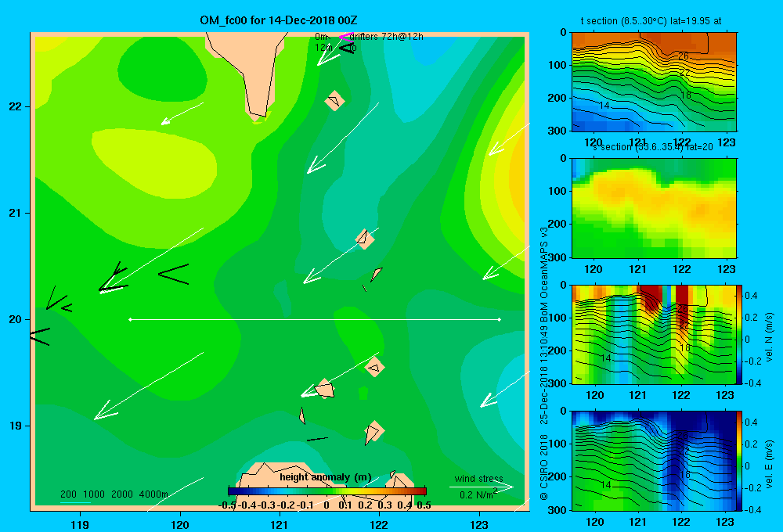Screen dimensions: 783x532
Task: Click contour label '14' in the temperature section
Action: pyautogui.click(x=604, y=106)
